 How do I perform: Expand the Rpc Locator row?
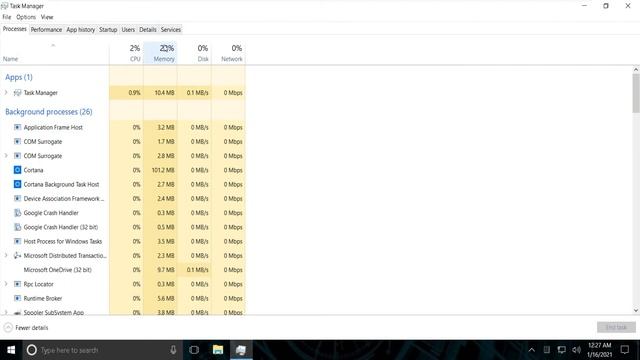tap(6, 284)
